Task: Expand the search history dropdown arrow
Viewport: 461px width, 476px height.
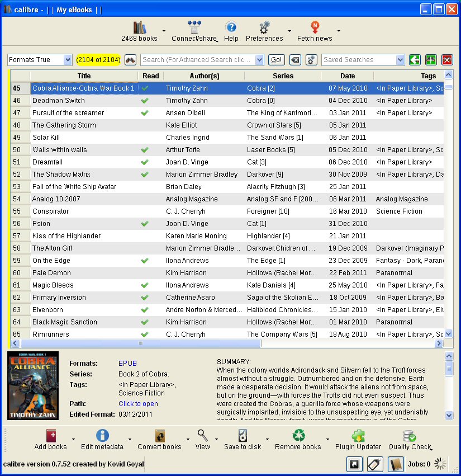Action: tap(259, 60)
